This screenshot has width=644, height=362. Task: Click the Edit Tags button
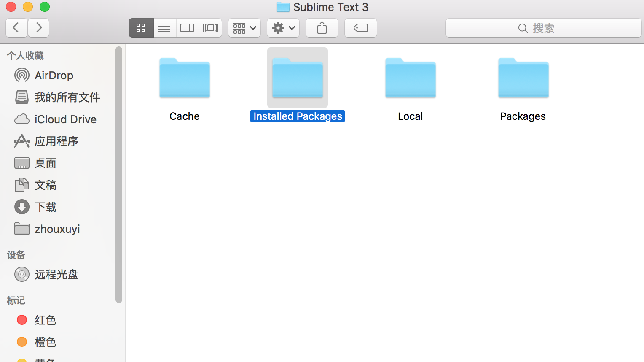(x=360, y=28)
